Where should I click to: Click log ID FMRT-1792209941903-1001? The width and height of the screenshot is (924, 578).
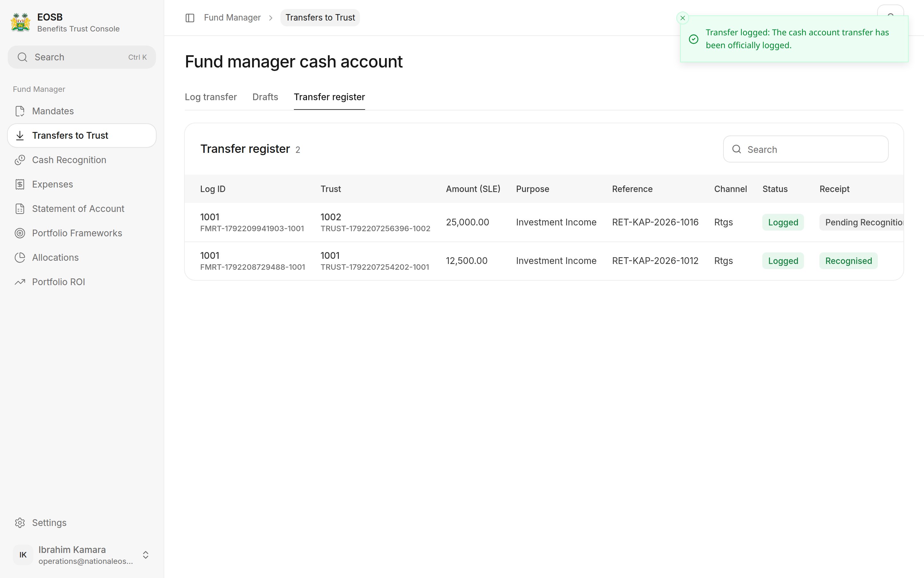pyautogui.click(x=252, y=229)
